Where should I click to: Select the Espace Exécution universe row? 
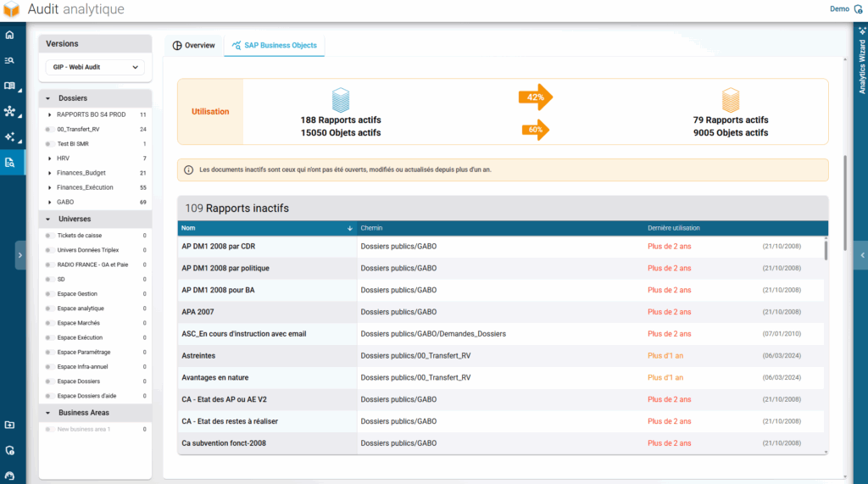point(95,337)
